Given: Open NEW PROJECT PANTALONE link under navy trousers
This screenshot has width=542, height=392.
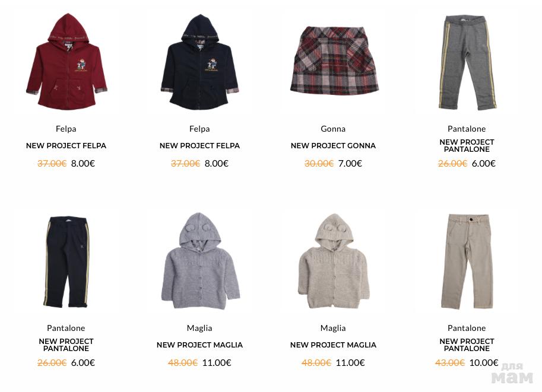Looking at the screenshot, I should point(66,345).
